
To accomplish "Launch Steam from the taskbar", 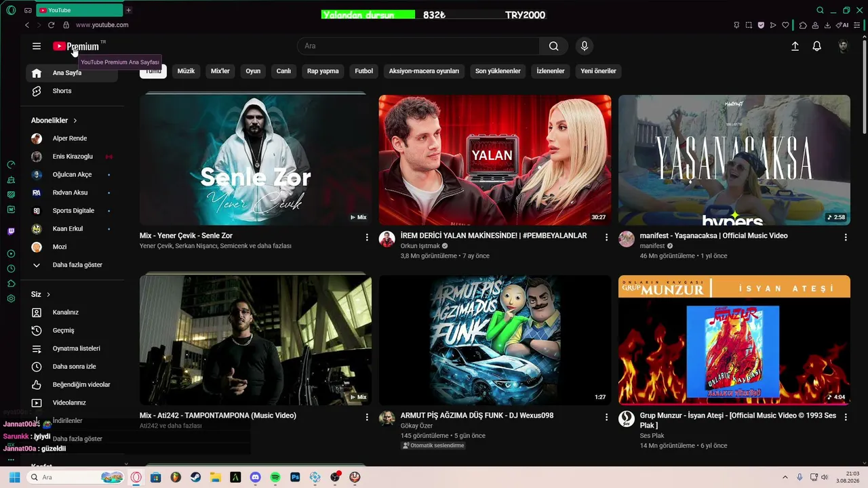I will [195, 477].
